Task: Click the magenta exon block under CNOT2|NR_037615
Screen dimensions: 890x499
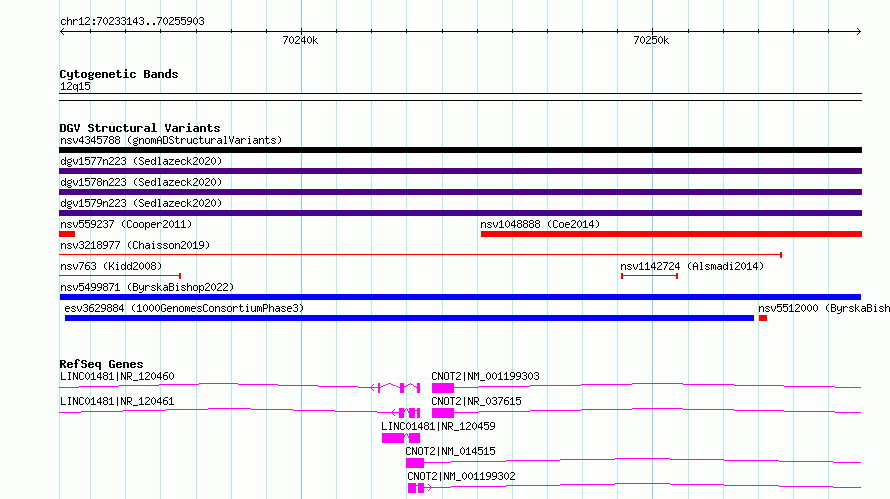Action: point(443,413)
